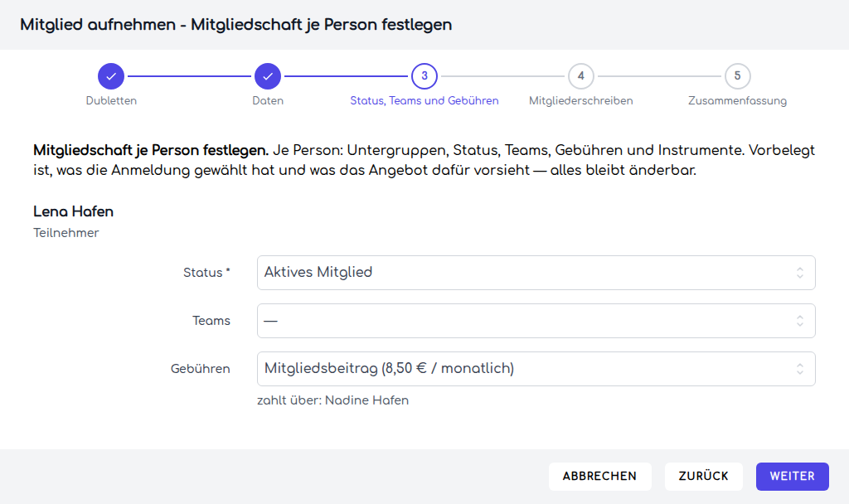This screenshot has width=849, height=504.
Task: Open the Daten step label
Action: click(268, 100)
